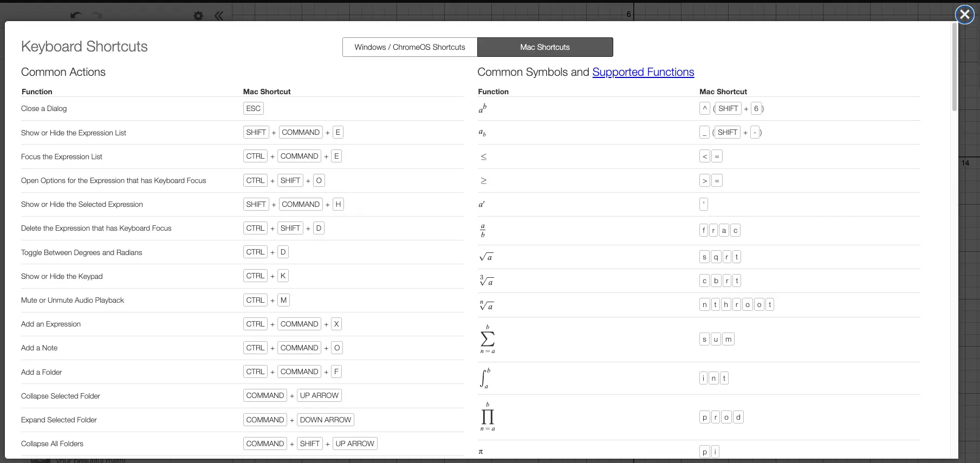Image resolution: width=980 pixels, height=463 pixels.
Task: Collapse expression list with double chevron
Action: click(x=219, y=16)
